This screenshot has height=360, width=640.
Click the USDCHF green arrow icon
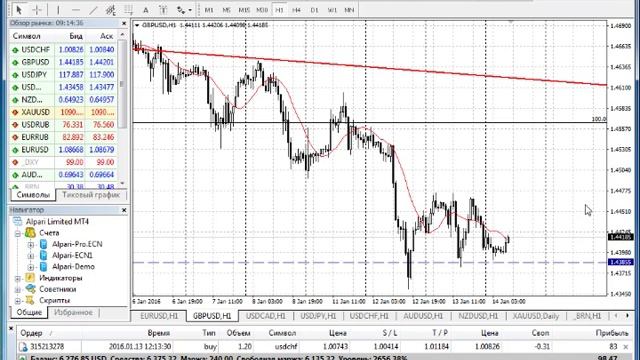(16, 50)
